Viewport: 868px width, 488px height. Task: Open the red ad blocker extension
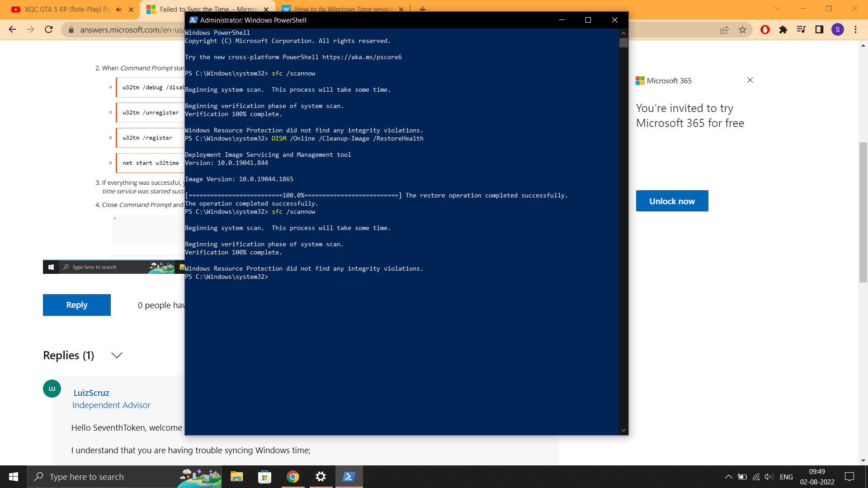click(765, 30)
